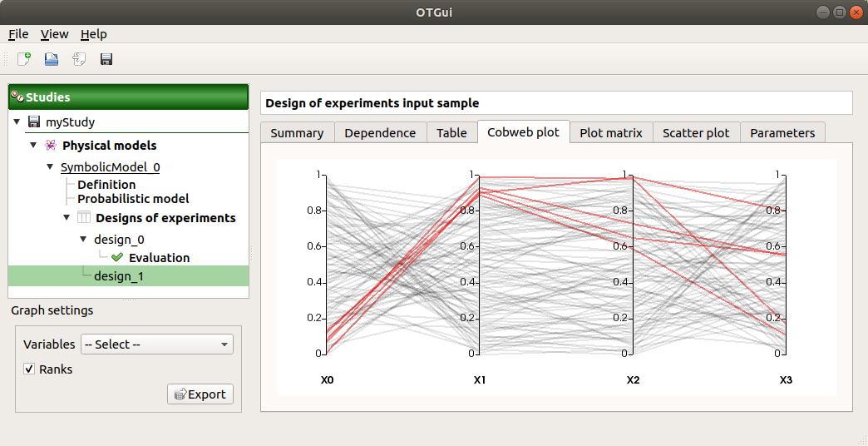Collapse the SymbolicModel_0 tree node
The width and height of the screenshot is (868, 446).
[x=50, y=167]
